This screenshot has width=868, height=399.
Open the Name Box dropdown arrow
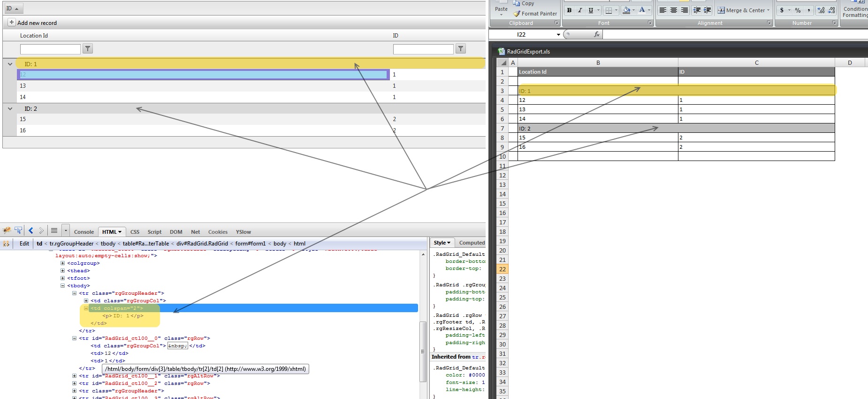(558, 35)
